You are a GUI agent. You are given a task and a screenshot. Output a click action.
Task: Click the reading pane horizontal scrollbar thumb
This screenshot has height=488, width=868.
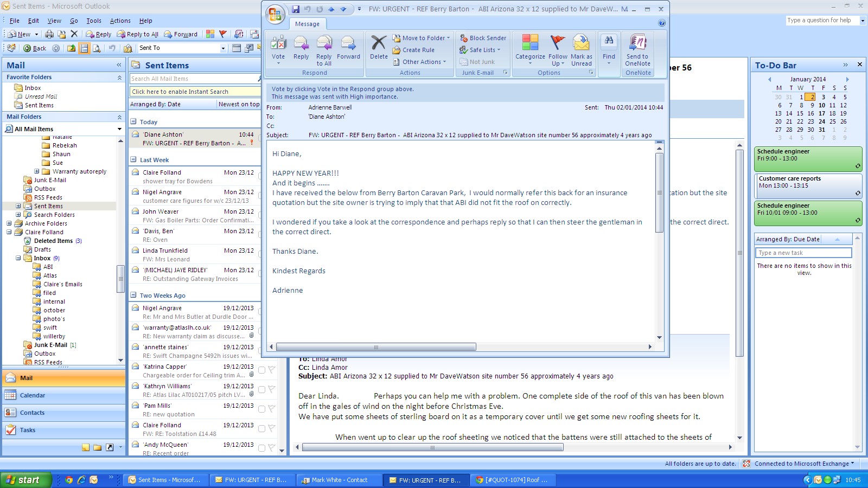432,447
